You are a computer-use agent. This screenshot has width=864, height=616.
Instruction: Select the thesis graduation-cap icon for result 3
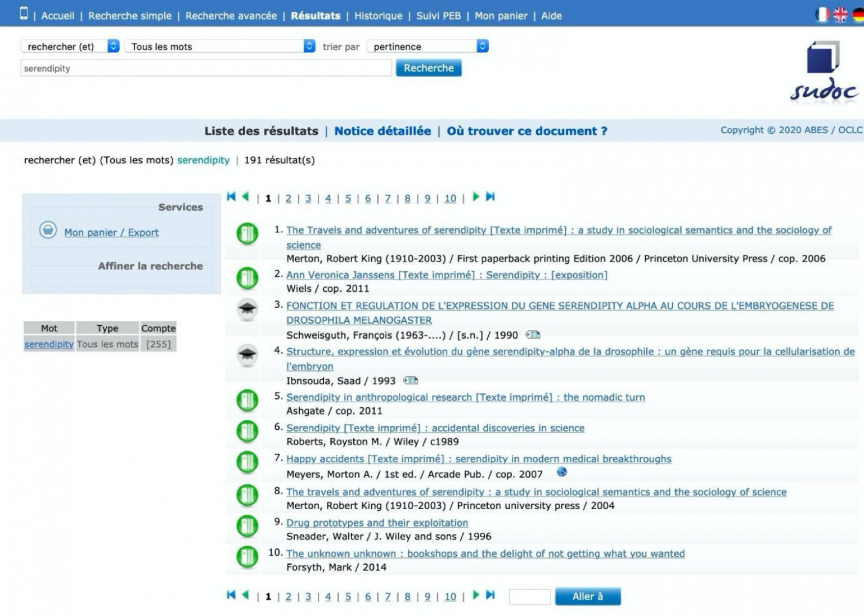coord(246,309)
